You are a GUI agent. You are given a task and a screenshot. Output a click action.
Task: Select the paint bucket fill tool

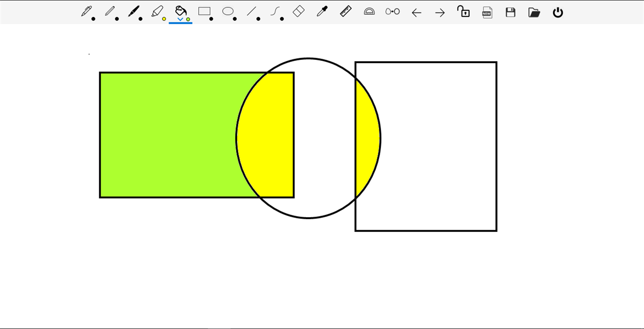point(181,11)
